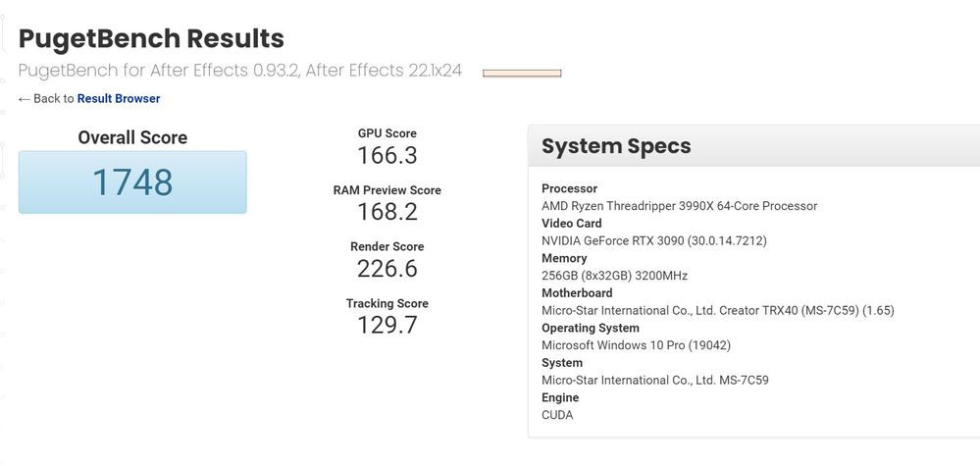The width and height of the screenshot is (980, 466).
Task: Click the Overall Score label
Action: coord(132,137)
